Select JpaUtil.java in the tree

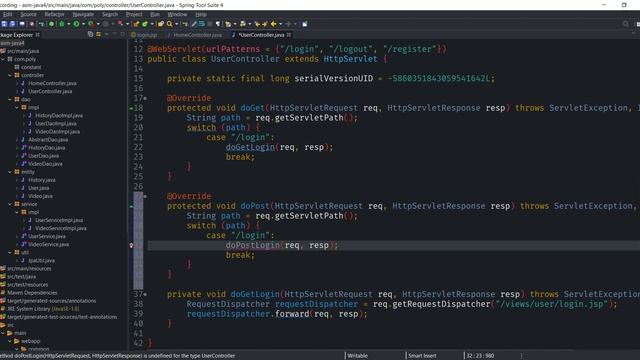[41, 260]
